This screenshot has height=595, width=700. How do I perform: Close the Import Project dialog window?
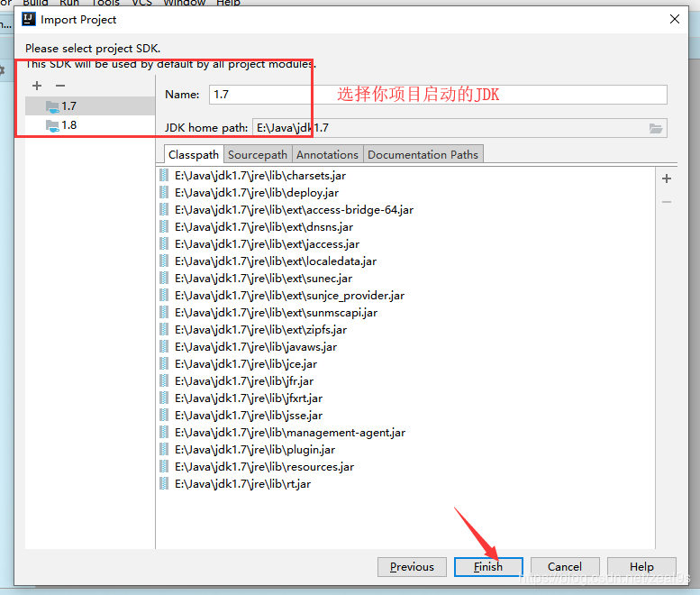tap(675, 19)
